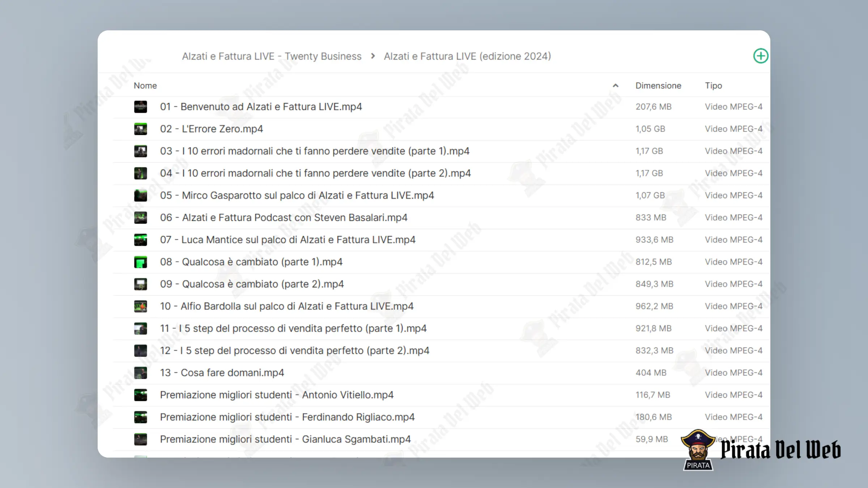Click thumbnail of 01 - Benvenuto ad Alzati e Fattura LIVE.mp4
This screenshot has width=868, height=488.
[140, 107]
